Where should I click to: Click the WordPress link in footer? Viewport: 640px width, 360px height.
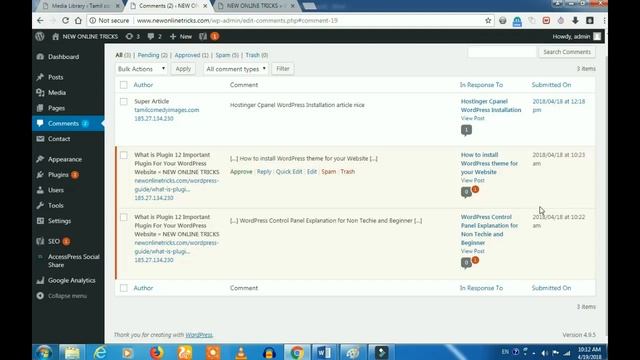pyautogui.click(x=199, y=335)
